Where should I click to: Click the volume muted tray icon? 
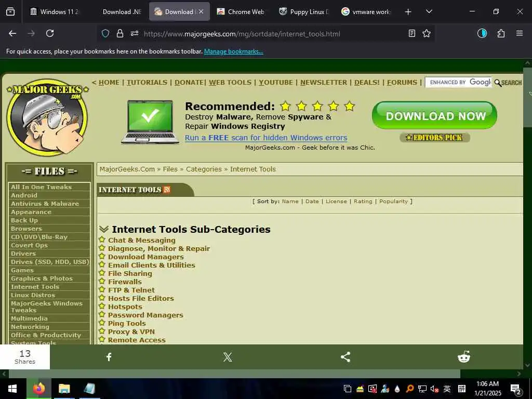pos(435,389)
